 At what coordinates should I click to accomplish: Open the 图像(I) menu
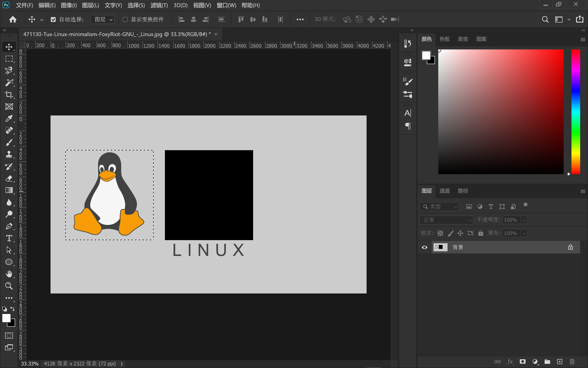click(69, 5)
